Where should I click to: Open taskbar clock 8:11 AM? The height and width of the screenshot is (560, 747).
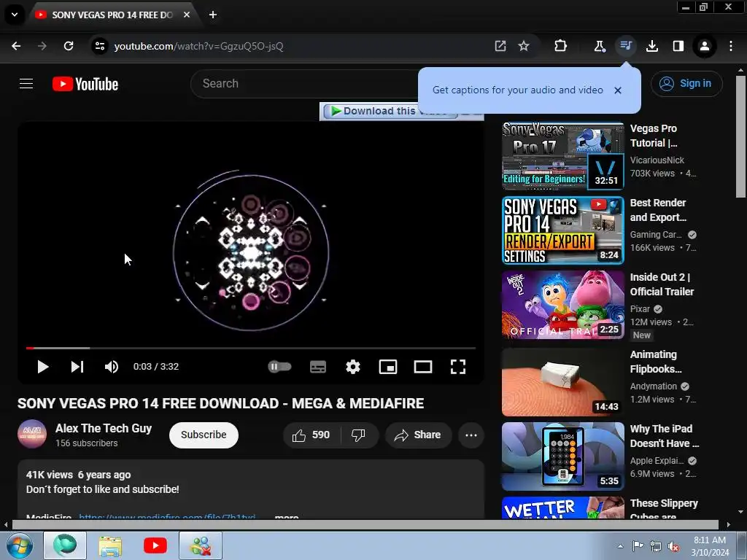pyautogui.click(x=710, y=546)
